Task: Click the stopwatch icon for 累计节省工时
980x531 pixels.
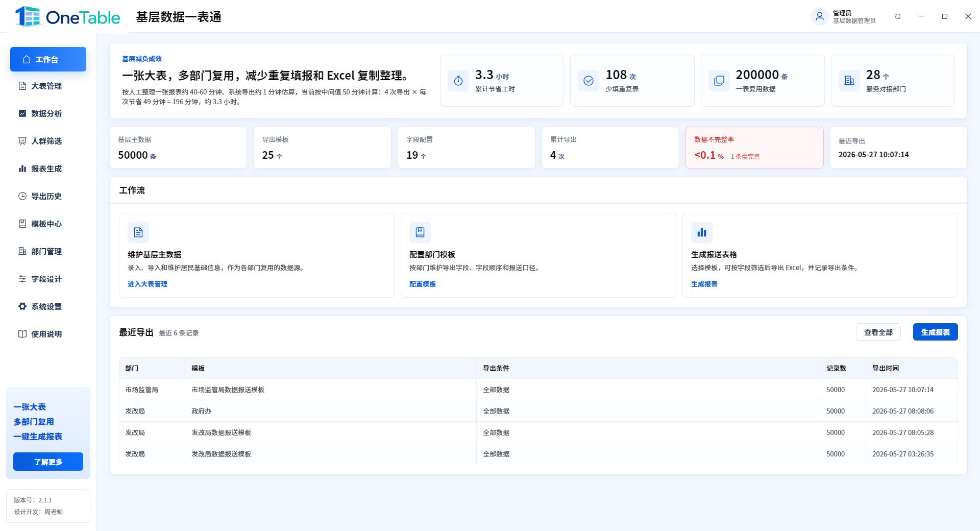Action: point(458,81)
